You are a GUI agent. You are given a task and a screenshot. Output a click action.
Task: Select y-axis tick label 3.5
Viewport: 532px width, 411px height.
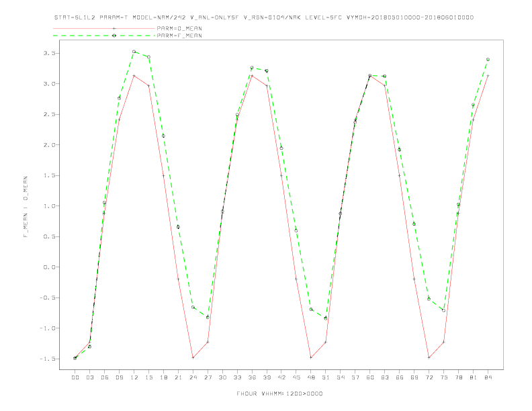click(49, 53)
